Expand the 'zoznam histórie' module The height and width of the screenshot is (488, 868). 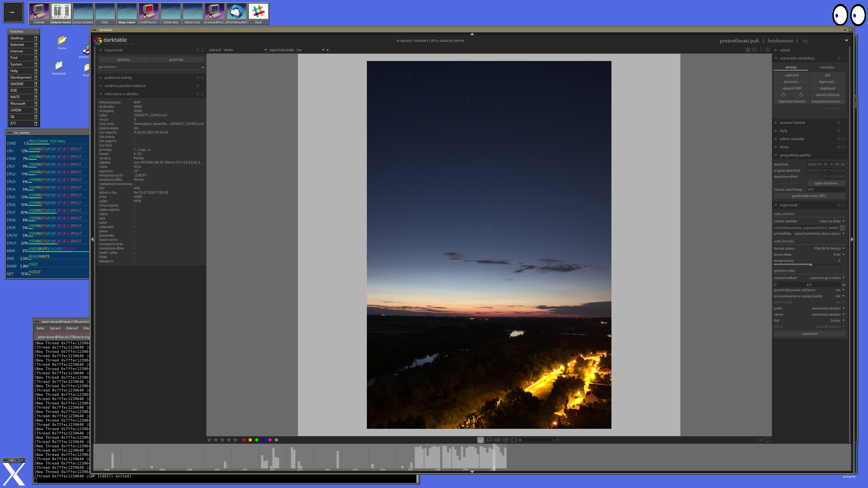click(x=792, y=123)
